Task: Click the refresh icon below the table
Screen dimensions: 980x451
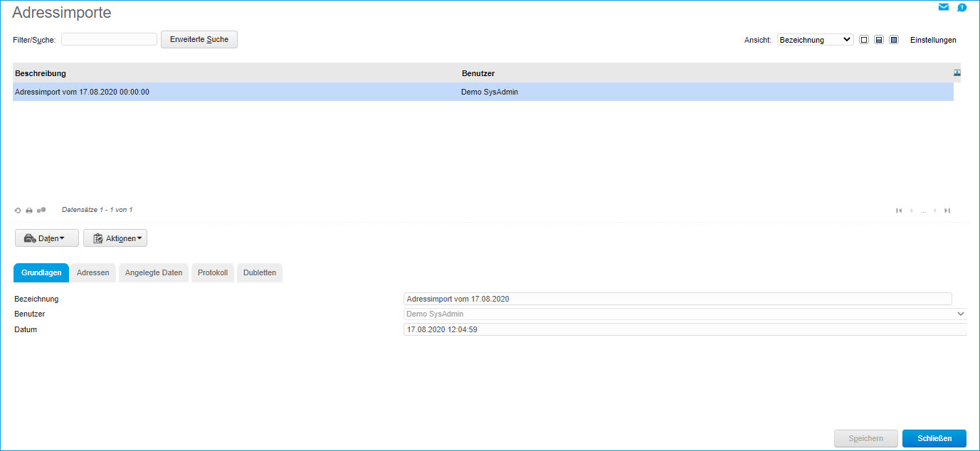Action: coord(18,211)
